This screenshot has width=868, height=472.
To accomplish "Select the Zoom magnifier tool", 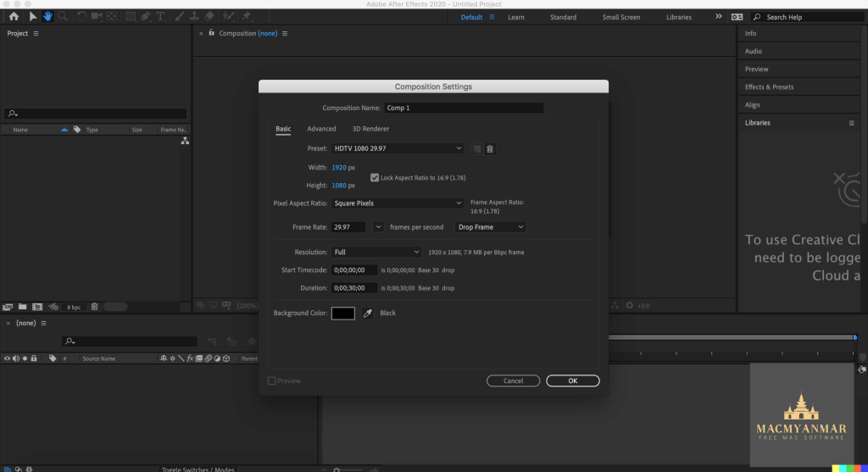I will click(x=63, y=17).
